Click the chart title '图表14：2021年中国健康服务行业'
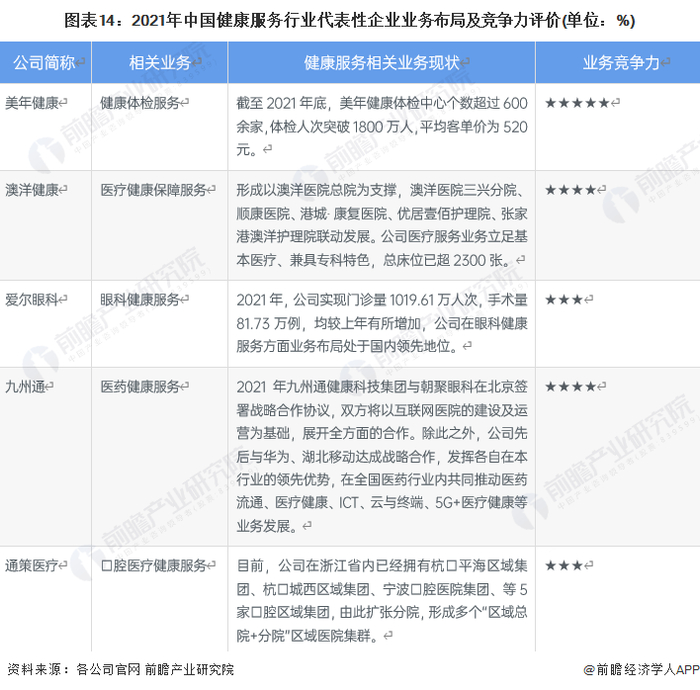Viewport: 700px width, 690px height. pos(350,20)
